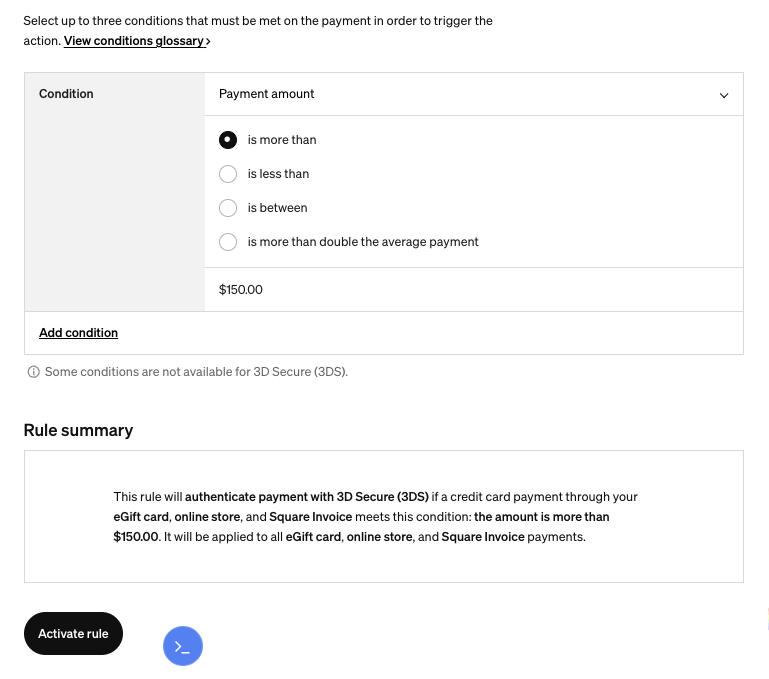
Task: Select the 'is less than' option
Action: pos(228,174)
